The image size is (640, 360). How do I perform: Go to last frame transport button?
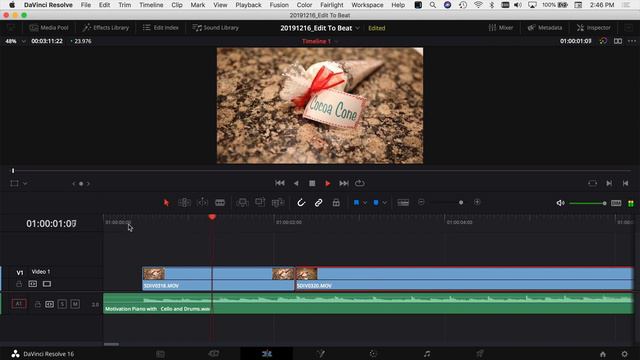(344, 184)
